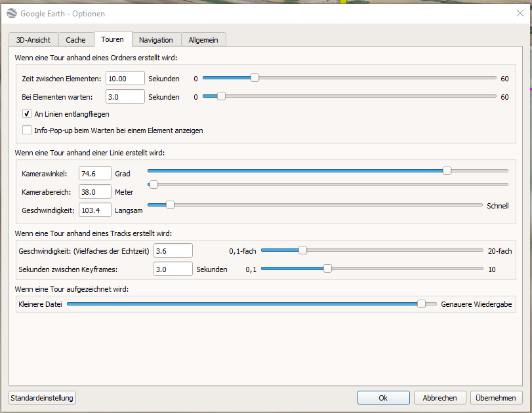The width and height of the screenshot is (532, 413).
Task: Click the 'Wenn eine Tour aufgezeichnet wird:' heading
Action: (72, 289)
